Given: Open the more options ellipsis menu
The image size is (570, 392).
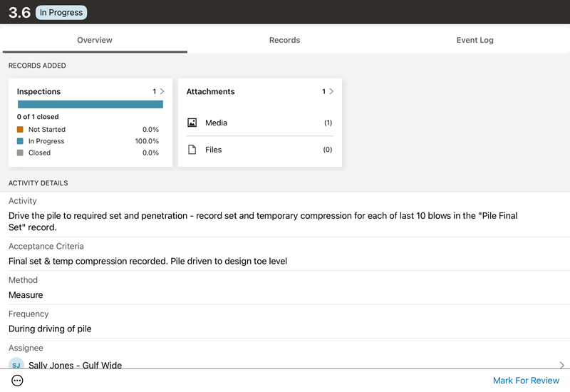Looking at the screenshot, I should click(18, 381).
